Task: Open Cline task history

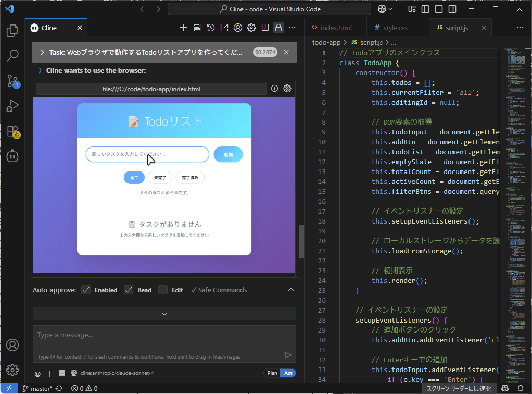Action: [210, 28]
